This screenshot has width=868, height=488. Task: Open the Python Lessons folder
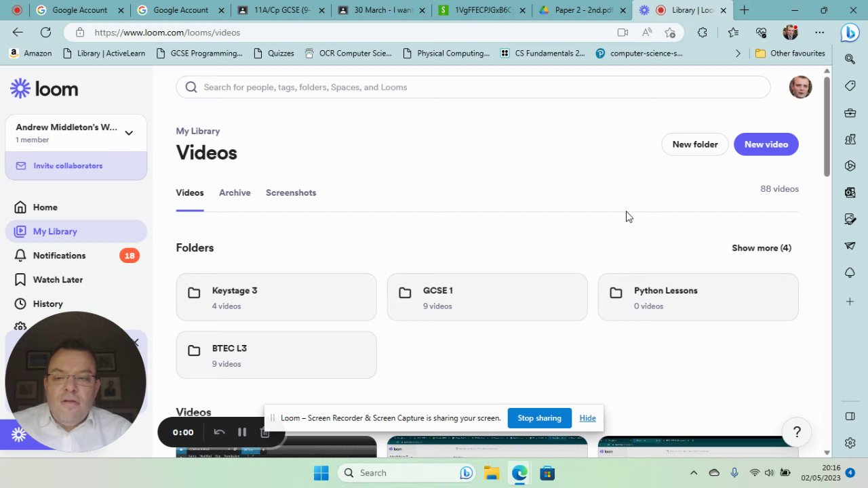coord(698,297)
